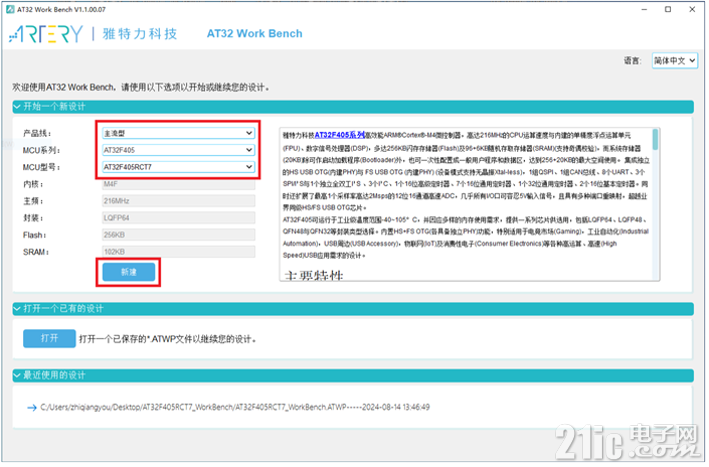Viewport: 709px width, 467px height.
Task: Open the MCU型号 model dropdown
Action: pos(179,168)
